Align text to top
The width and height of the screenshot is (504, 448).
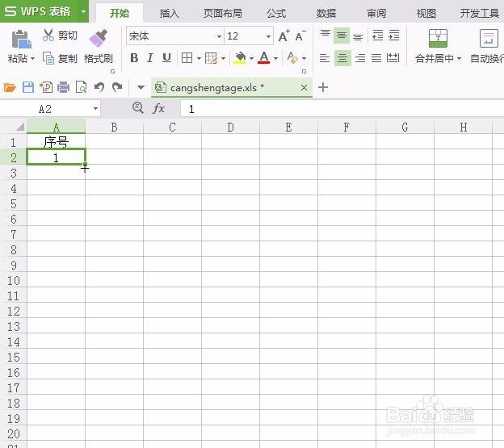coord(325,35)
